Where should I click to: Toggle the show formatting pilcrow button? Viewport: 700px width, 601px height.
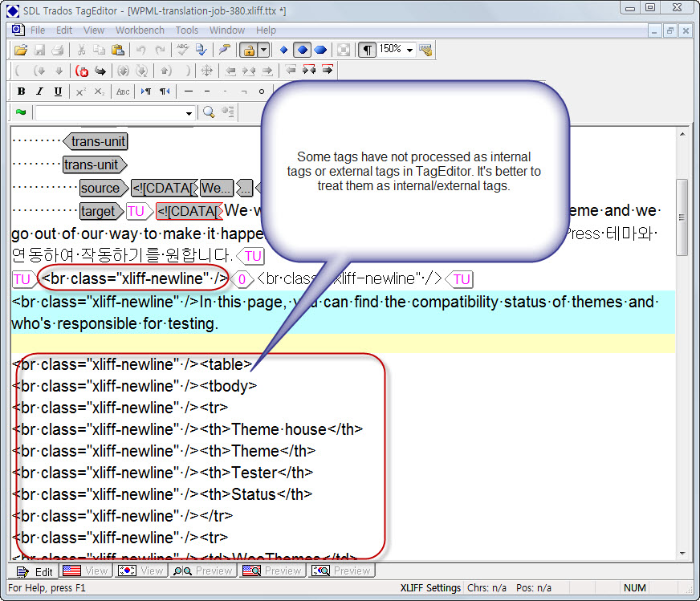[367, 50]
